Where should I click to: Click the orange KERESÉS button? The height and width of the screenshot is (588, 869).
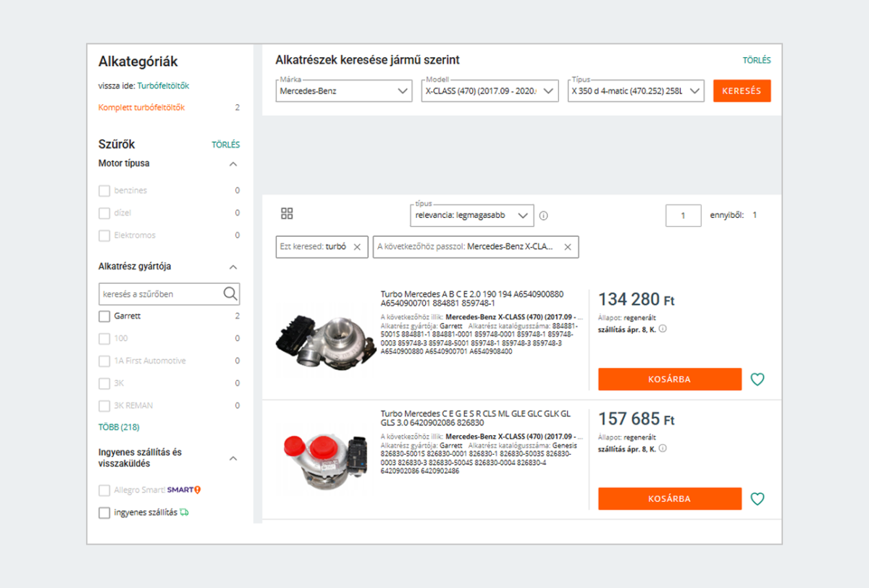pyautogui.click(x=742, y=91)
